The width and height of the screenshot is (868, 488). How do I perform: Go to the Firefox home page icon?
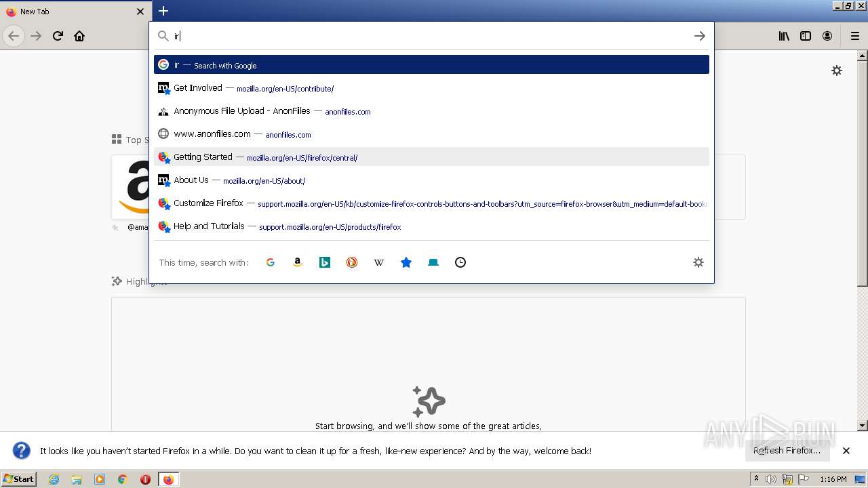pyautogui.click(x=79, y=36)
